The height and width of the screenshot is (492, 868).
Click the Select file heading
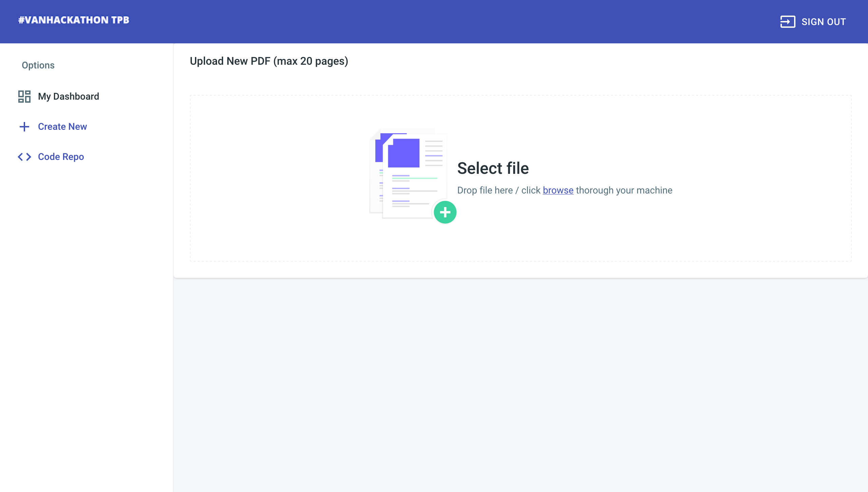(x=493, y=168)
